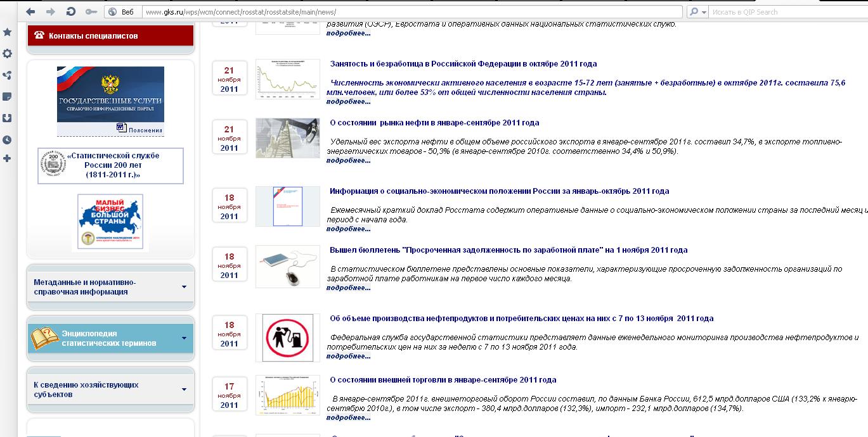Expand Метаданные и нормативно-справочная информация section

point(110,287)
